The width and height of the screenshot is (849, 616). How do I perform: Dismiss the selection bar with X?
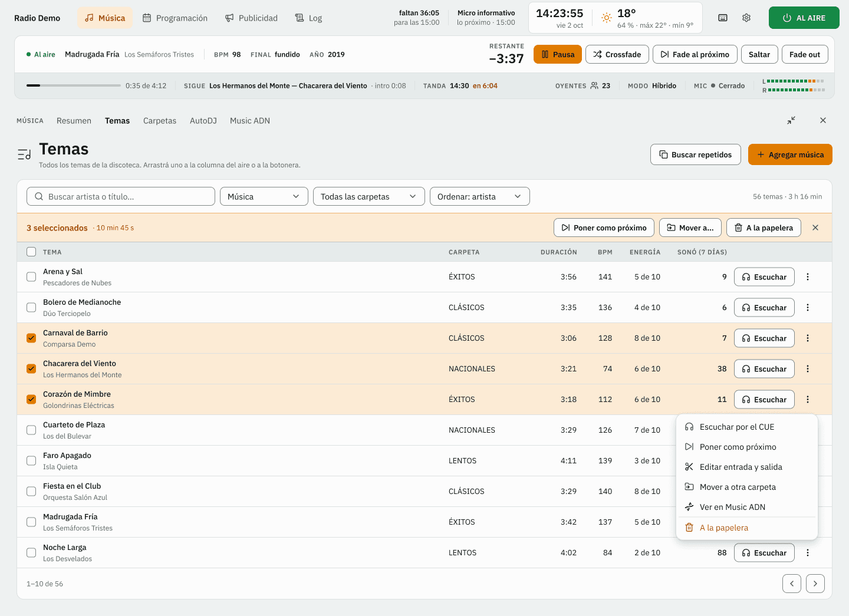[x=815, y=228]
